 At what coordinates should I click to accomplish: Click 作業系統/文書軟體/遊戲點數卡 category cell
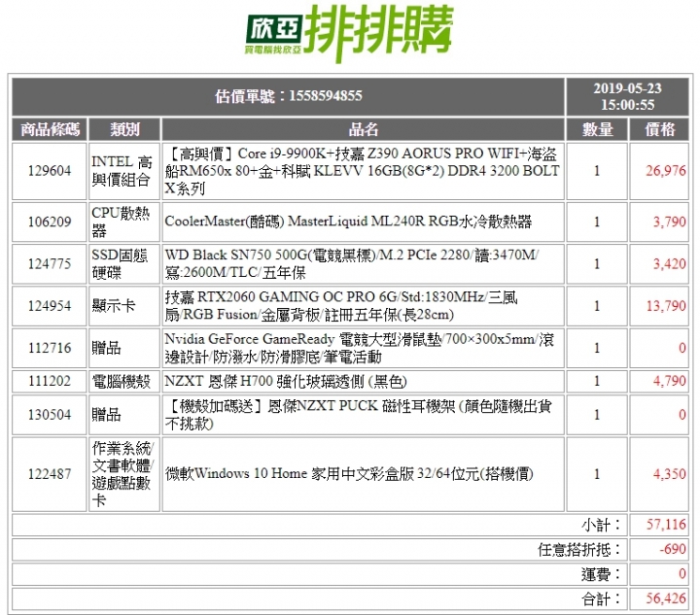pos(124,474)
